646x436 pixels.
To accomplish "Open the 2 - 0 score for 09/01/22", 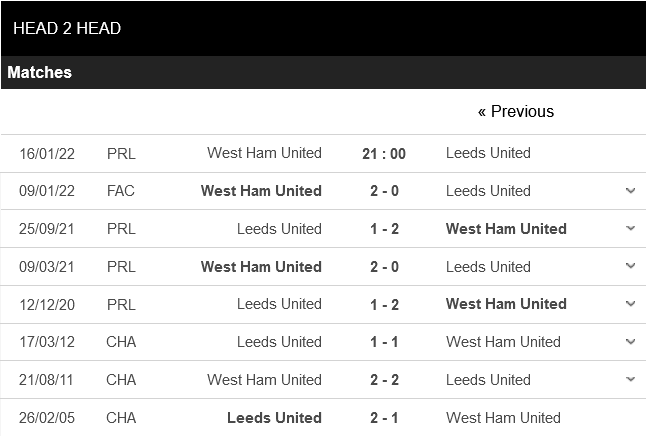I will [384, 191].
